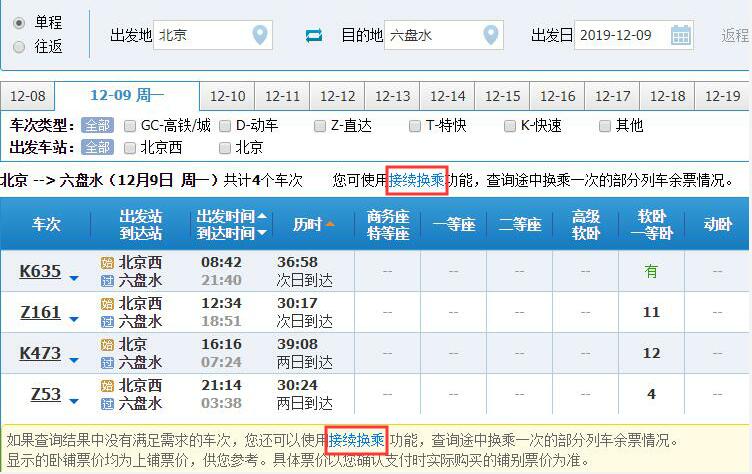Expand Z161 stop details arrow
Image resolution: width=752 pixels, height=474 pixels.
pyautogui.click(x=73, y=319)
